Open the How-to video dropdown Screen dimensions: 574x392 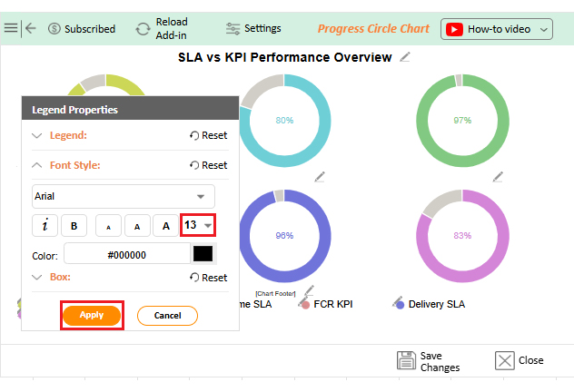497,29
